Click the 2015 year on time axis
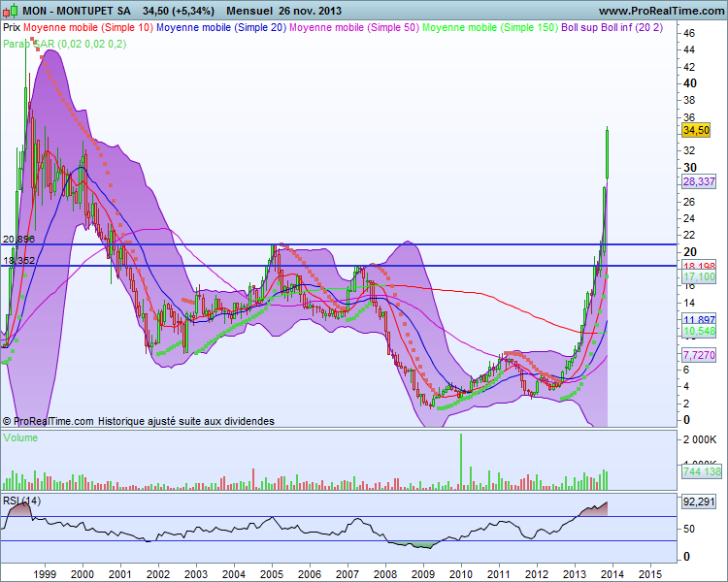Screen dimensions: 728x582 click(650, 574)
